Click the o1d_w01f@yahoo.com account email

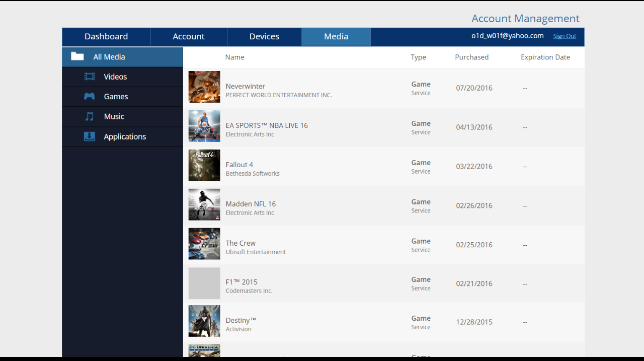tap(508, 36)
